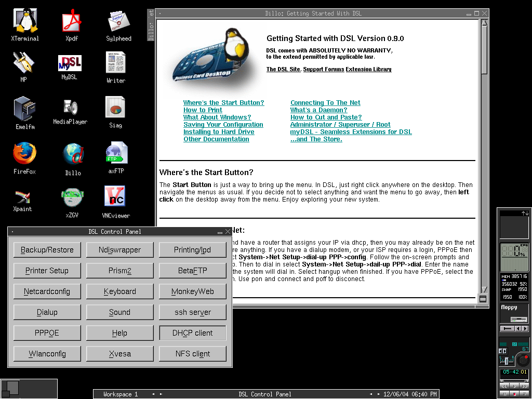
Task: Select the next mount point in the floppy applet
Action: tap(525, 328)
